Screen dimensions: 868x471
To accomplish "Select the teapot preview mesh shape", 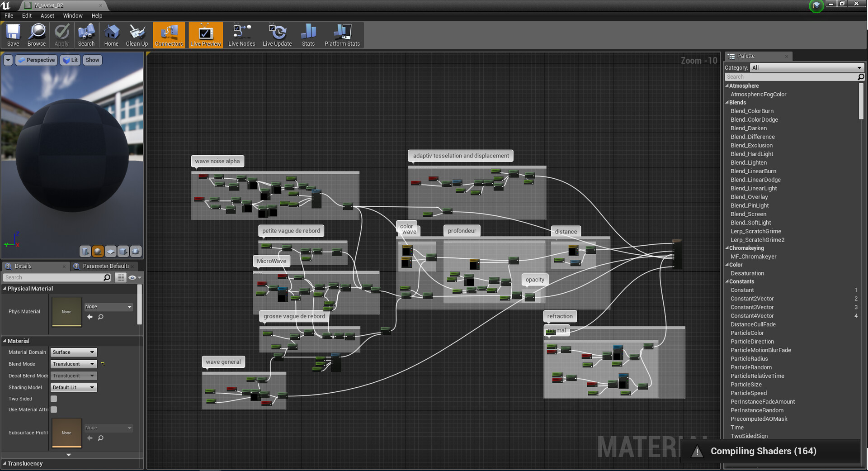I will pos(136,251).
